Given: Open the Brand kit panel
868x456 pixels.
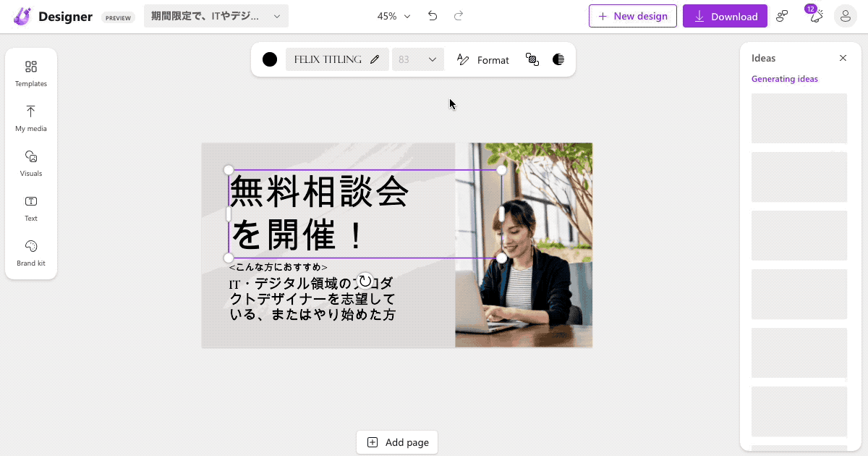Looking at the screenshot, I should point(30,252).
